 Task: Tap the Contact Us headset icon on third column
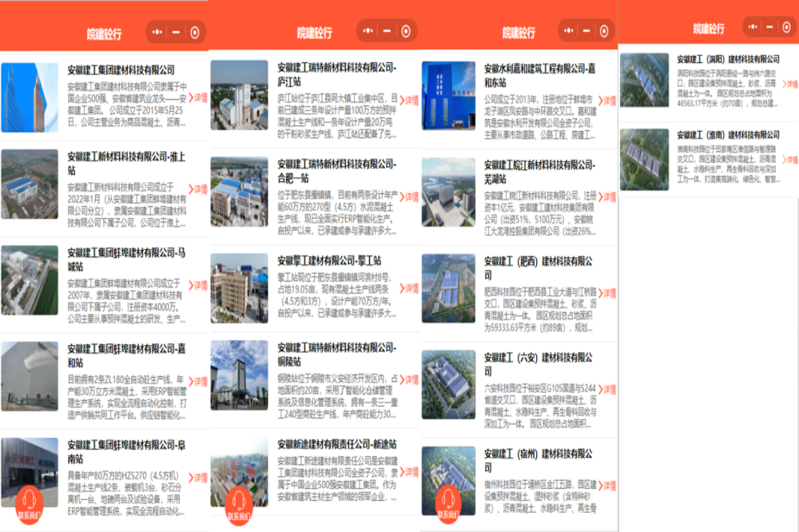click(448, 503)
